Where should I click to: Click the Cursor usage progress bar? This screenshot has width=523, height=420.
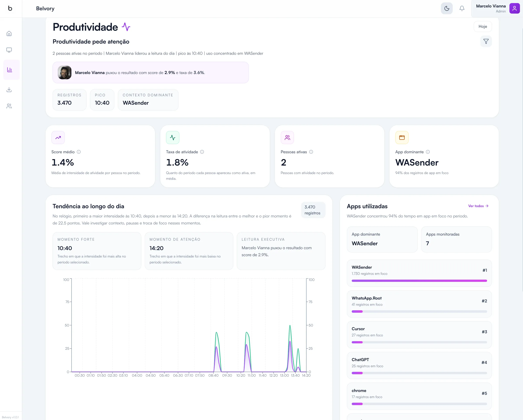tap(419, 342)
